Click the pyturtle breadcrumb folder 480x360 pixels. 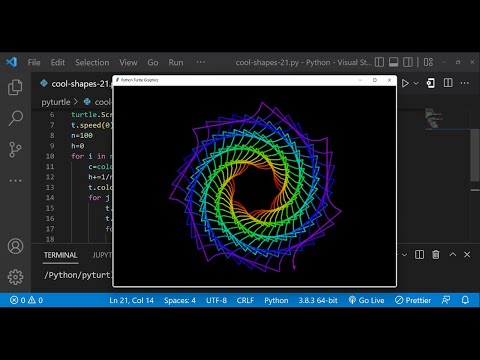[x=56, y=102]
